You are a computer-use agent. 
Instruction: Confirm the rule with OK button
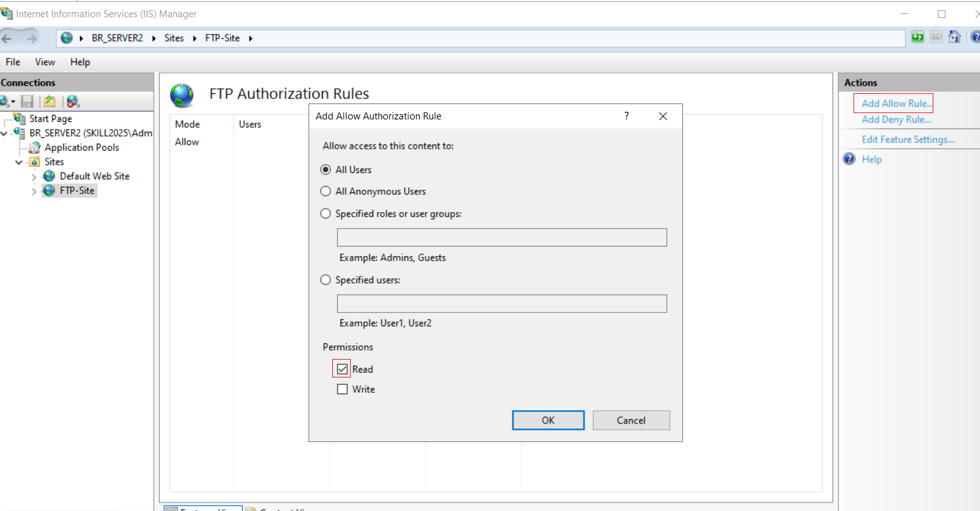(548, 420)
